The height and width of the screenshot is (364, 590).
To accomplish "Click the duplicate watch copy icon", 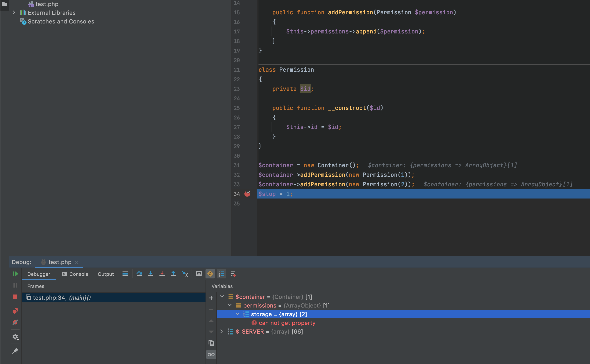I will [211, 343].
